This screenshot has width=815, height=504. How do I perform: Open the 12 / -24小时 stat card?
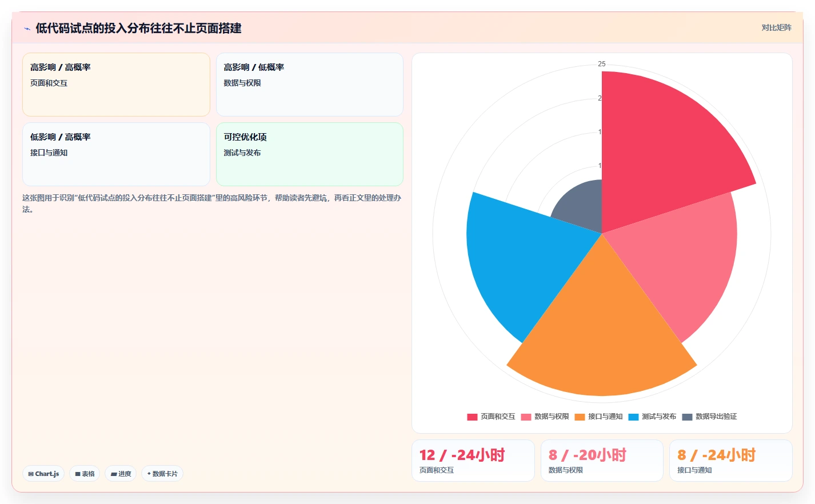[x=473, y=461]
